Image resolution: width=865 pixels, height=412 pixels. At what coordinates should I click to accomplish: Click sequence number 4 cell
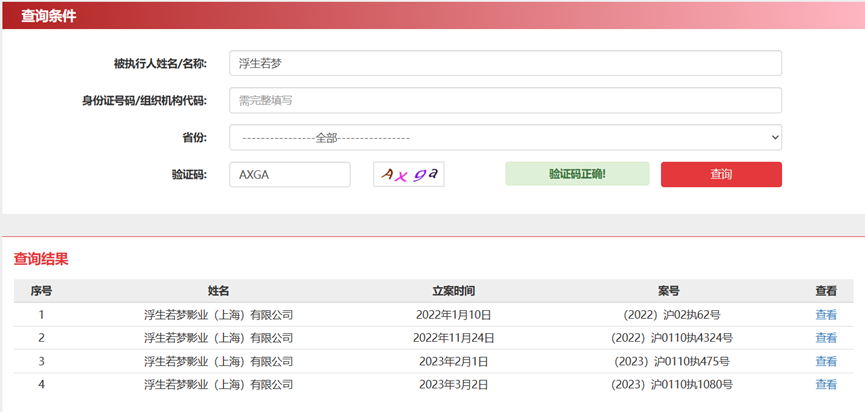41,384
